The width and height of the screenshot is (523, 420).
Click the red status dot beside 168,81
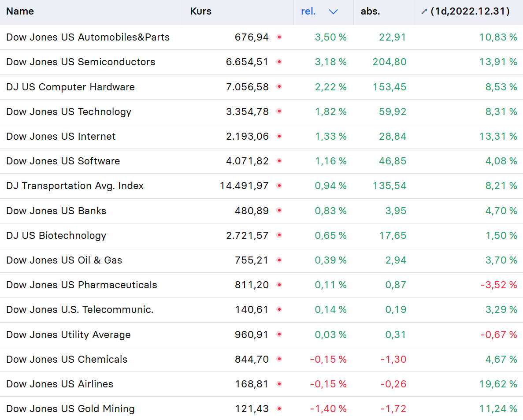click(x=279, y=383)
